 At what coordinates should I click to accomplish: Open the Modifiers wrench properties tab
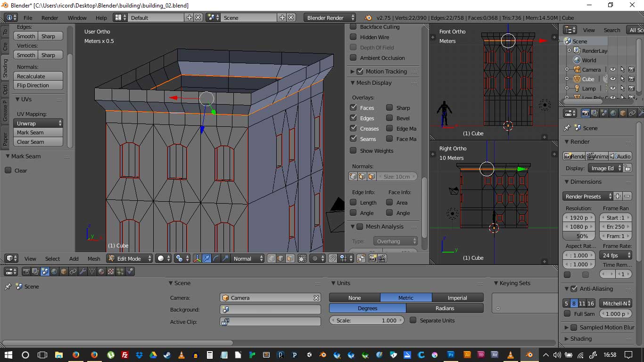tap(83, 271)
